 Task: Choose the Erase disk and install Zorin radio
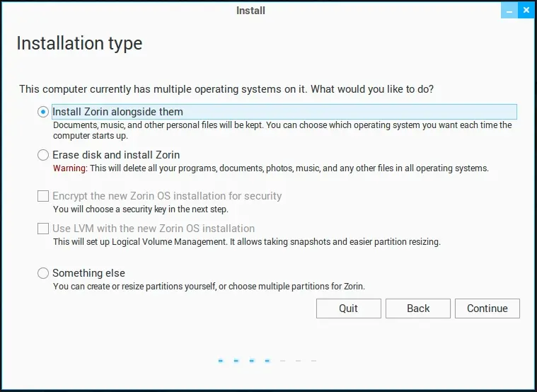(x=43, y=155)
